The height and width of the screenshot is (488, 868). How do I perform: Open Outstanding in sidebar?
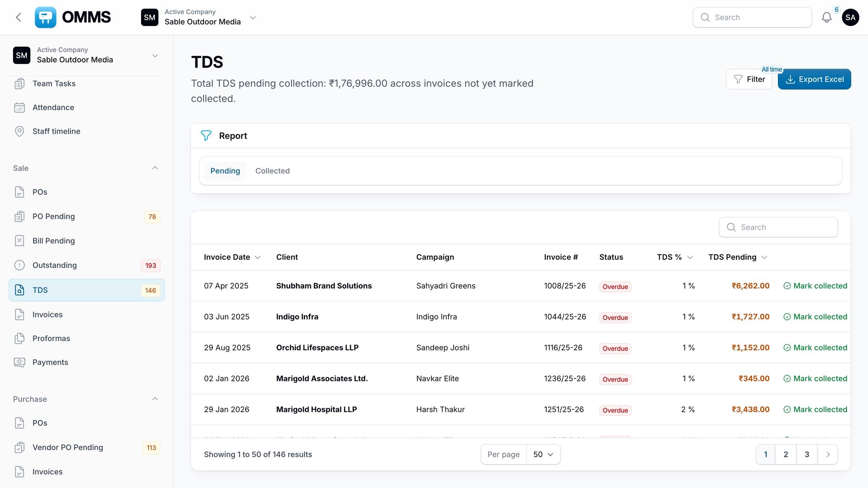[x=87, y=265]
